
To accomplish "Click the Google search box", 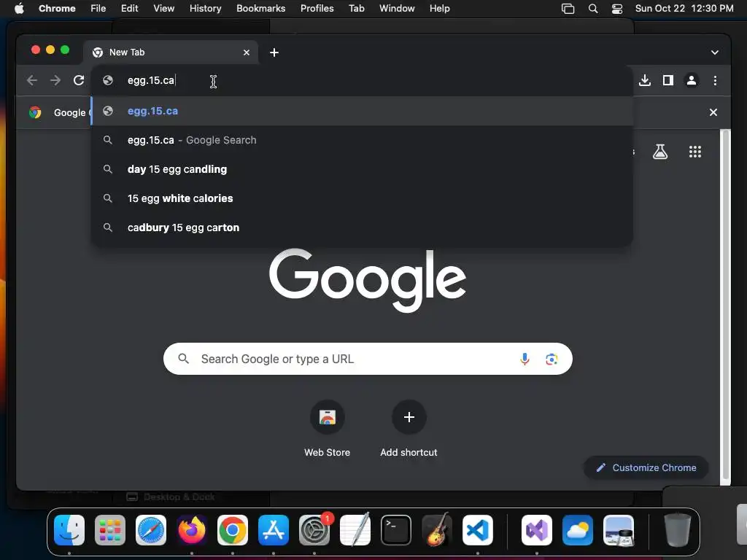I will pyautogui.click(x=368, y=359).
